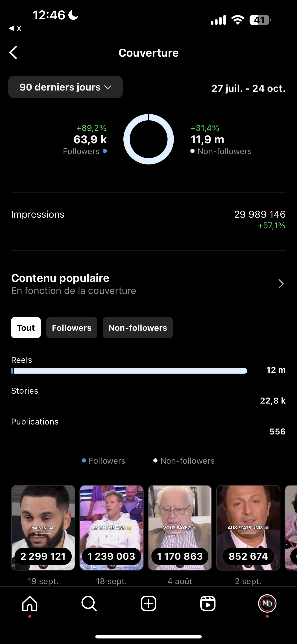Open the Contenu populaire section heading
The width and height of the screenshot is (297, 644).
click(60, 278)
